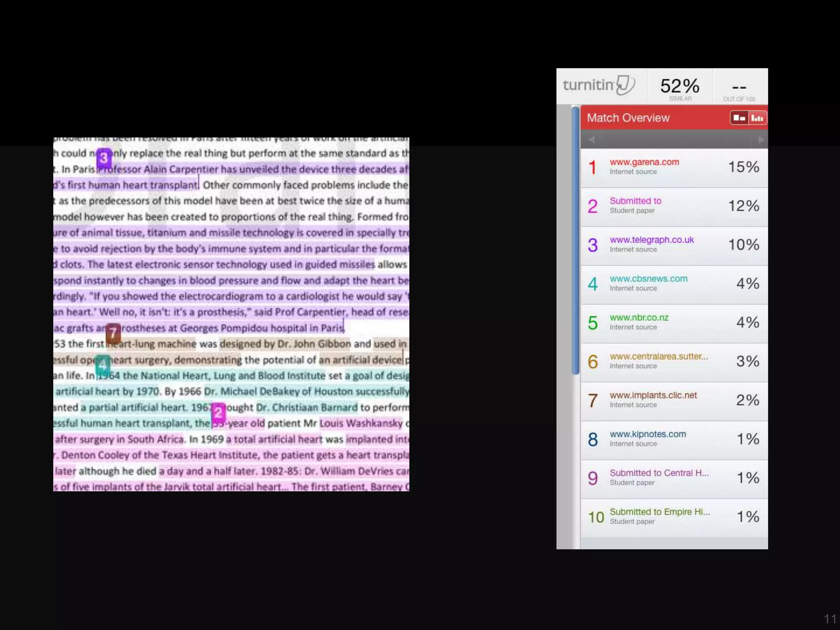Switch to bar chart breakdown view icon

(757, 118)
